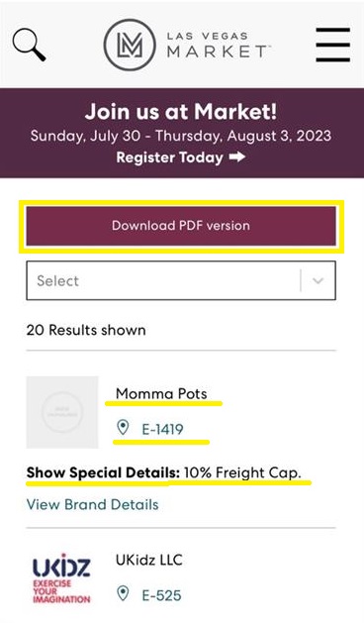The height and width of the screenshot is (623, 364).
Task: Open booth location E-1419 link
Action: (163, 429)
